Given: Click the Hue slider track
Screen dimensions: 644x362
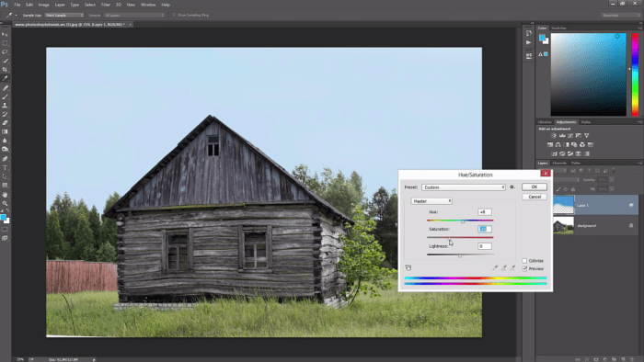Looking at the screenshot, I should coord(460,221).
